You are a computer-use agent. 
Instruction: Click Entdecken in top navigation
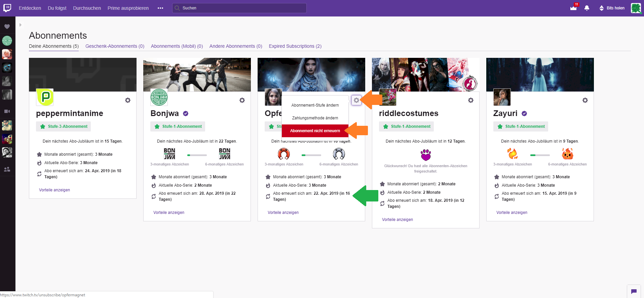(30, 8)
